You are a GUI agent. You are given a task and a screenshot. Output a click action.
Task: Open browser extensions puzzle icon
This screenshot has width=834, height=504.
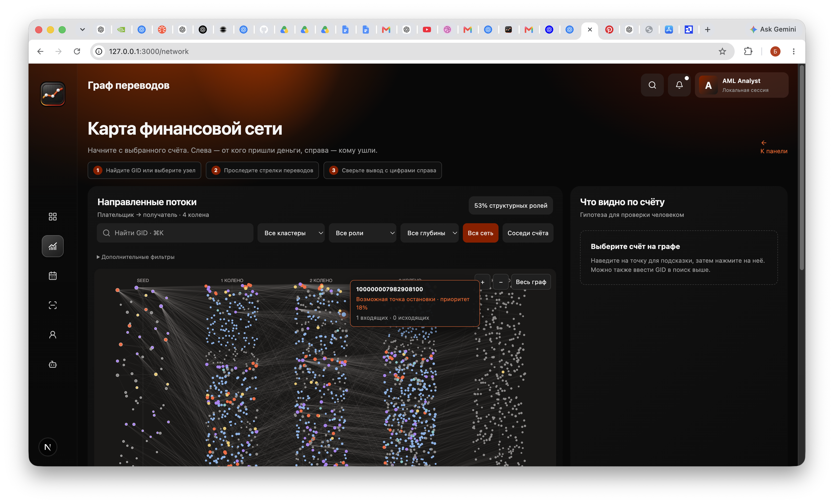coord(748,51)
